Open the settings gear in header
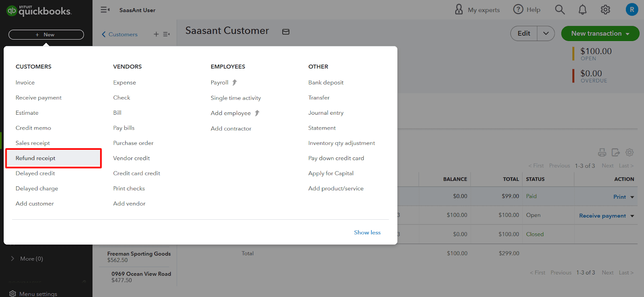 tap(605, 10)
